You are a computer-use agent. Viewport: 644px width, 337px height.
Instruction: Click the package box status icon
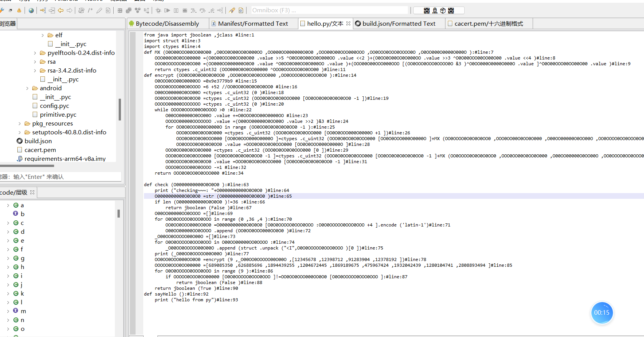pyautogui.click(x=443, y=11)
